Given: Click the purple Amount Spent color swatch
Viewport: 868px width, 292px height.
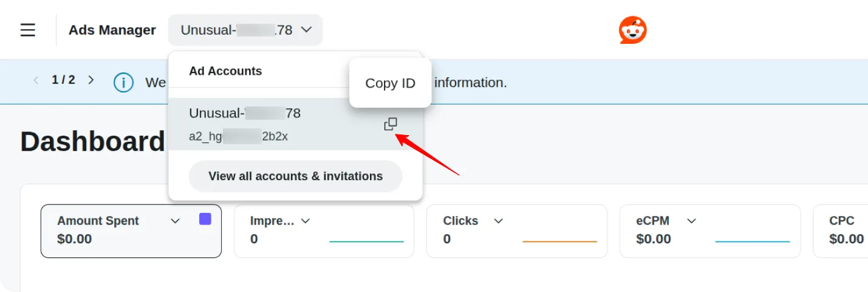Looking at the screenshot, I should click(205, 219).
